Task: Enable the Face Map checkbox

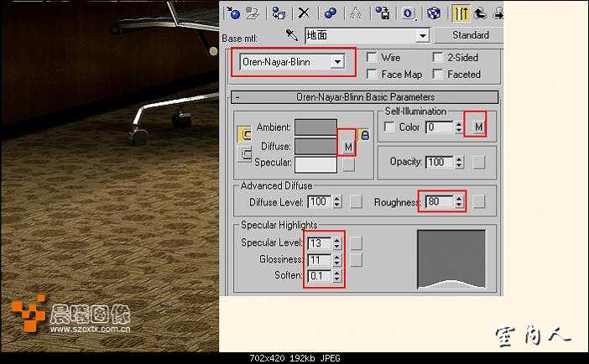Action: [371, 74]
